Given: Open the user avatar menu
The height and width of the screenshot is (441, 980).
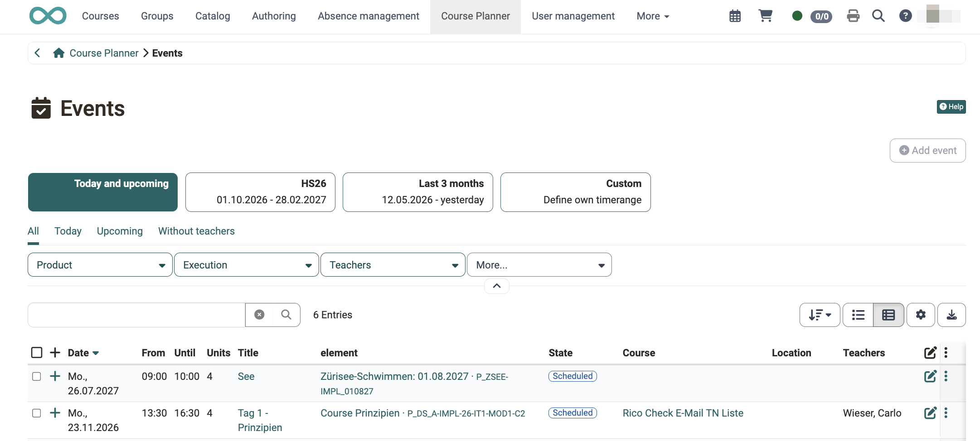Looking at the screenshot, I should pos(938,15).
